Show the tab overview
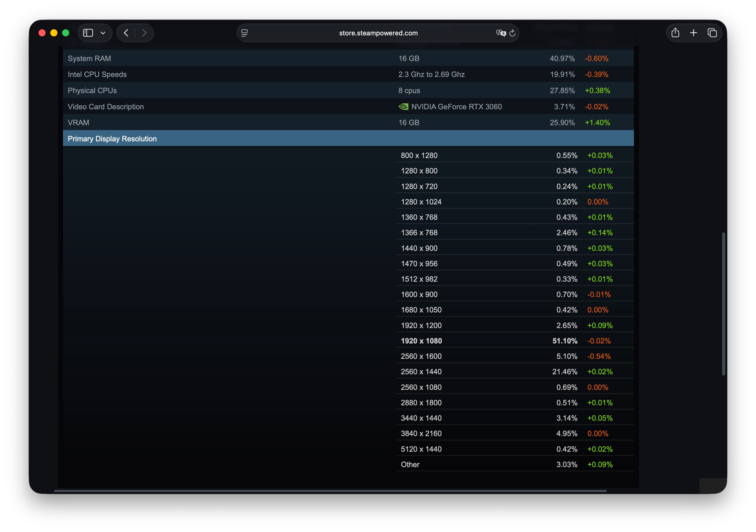756x532 pixels. coord(712,33)
